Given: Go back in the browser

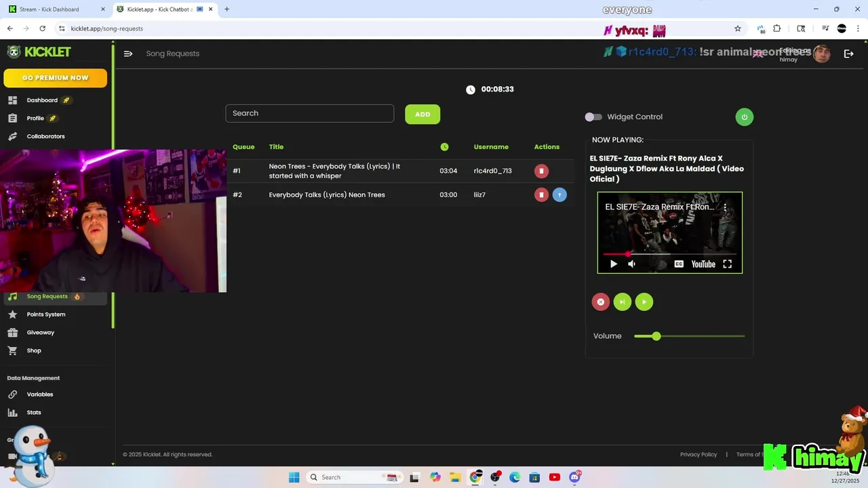Looking at the screenshot, I should pyautogui.click(x=9, y=28).
